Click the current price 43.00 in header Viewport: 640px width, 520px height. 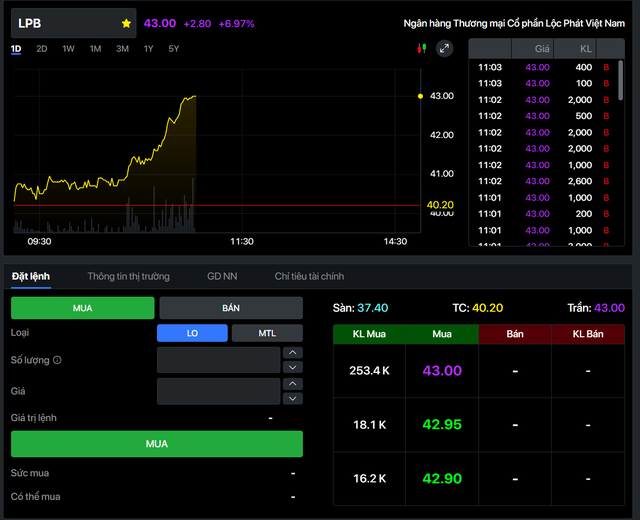coord(160,23)
